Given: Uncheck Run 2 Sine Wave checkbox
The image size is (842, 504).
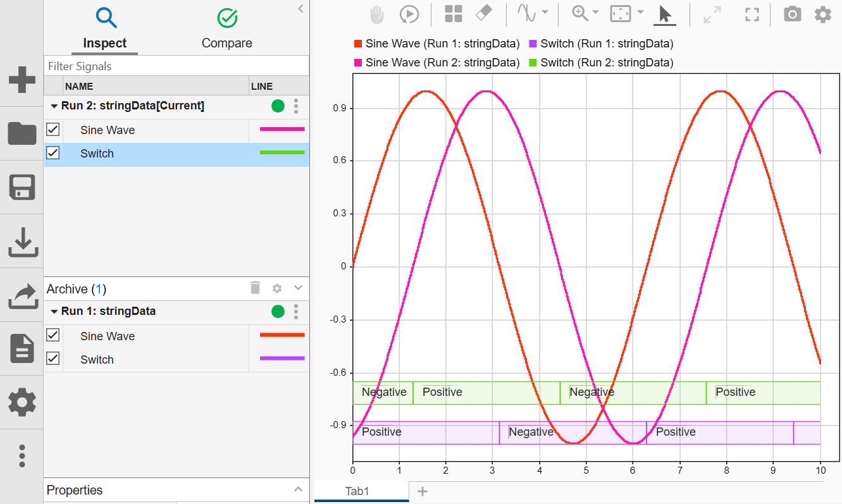Looking at the screenshot, I should coord(53,130).
